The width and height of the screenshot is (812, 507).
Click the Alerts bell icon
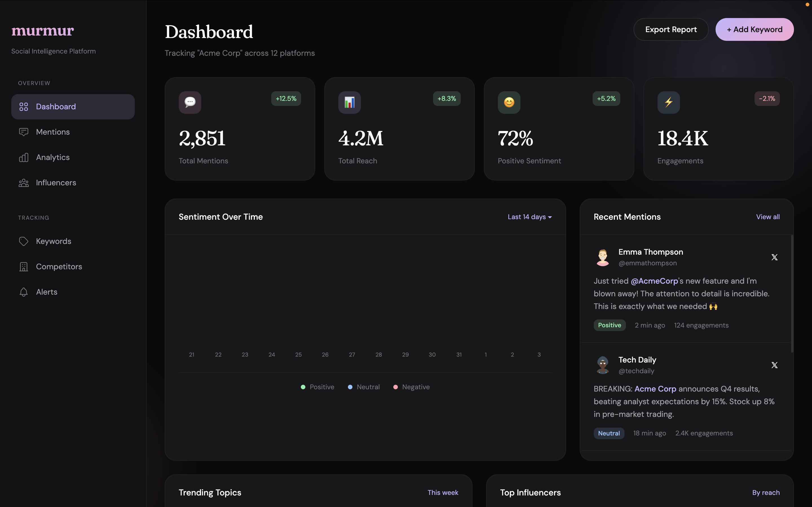(23, 292)
